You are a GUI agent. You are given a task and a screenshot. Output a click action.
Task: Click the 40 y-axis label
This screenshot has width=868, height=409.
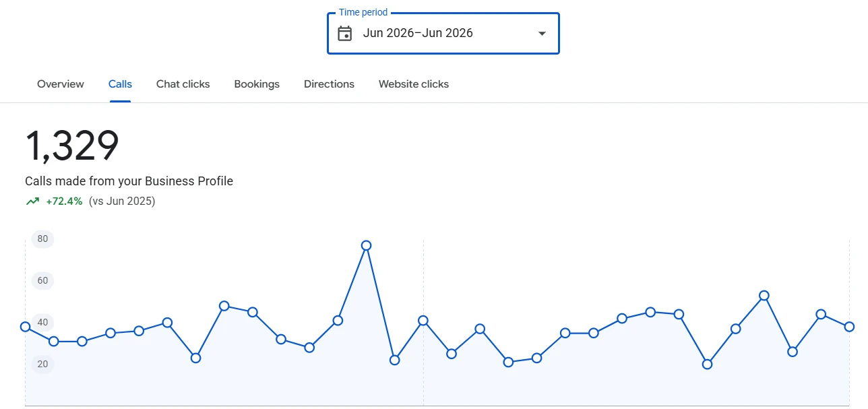42,322
